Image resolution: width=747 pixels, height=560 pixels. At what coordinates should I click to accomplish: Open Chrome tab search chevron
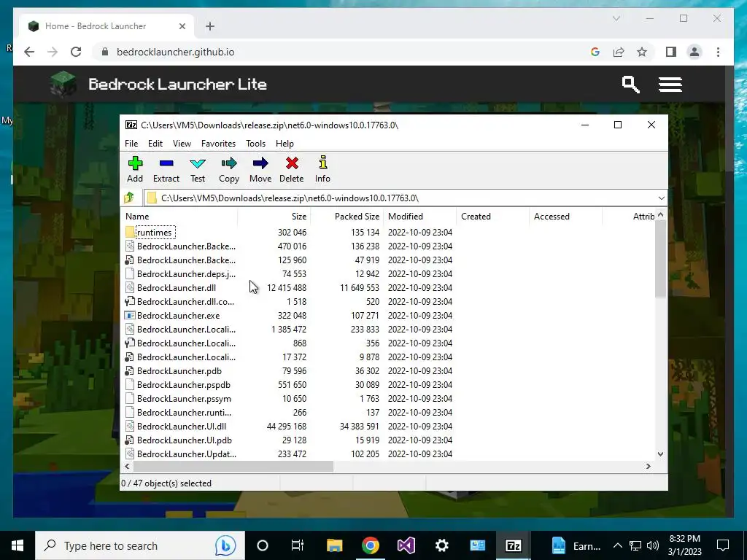tap(616, 18)
